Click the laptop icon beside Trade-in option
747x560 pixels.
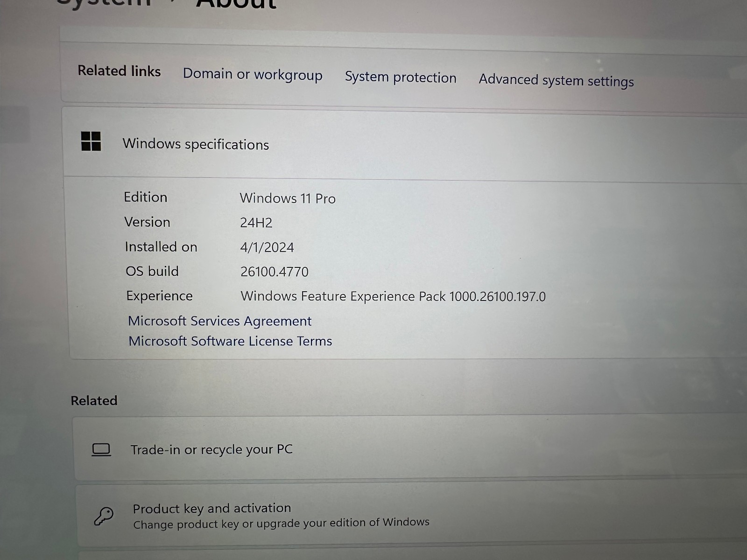pos(101,450)
